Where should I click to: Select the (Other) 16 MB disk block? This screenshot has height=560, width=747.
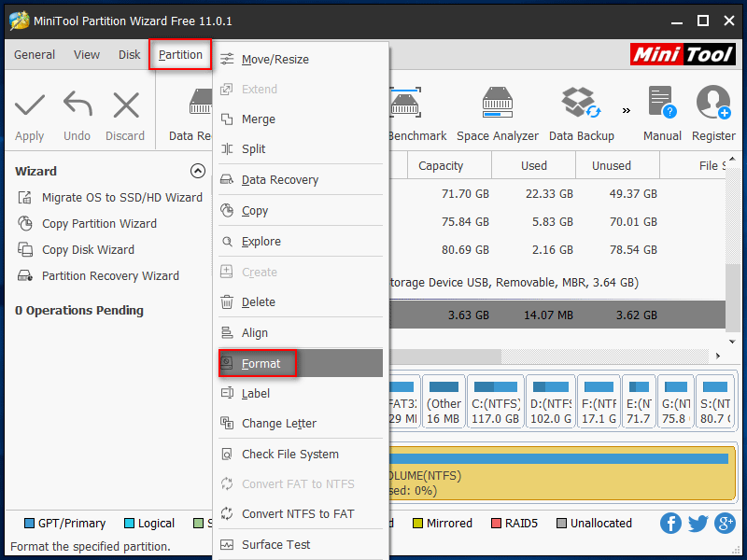pos(444,402)
